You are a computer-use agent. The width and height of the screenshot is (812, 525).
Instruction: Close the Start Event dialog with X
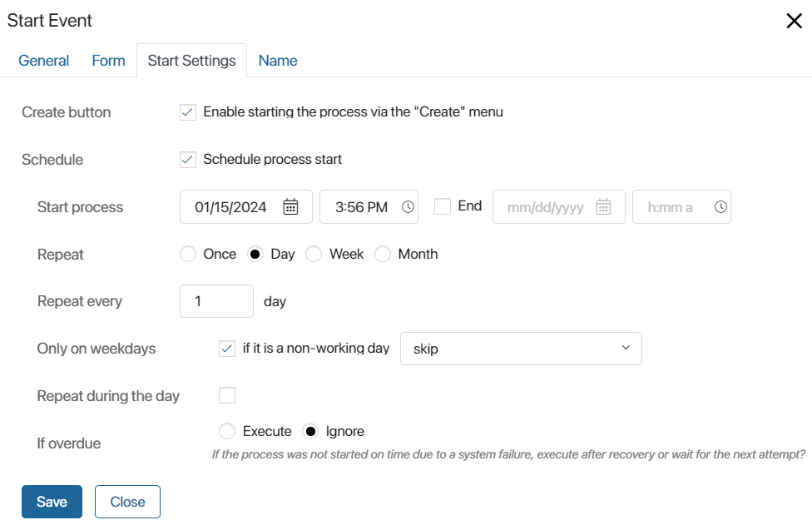[x=794, y=21]
